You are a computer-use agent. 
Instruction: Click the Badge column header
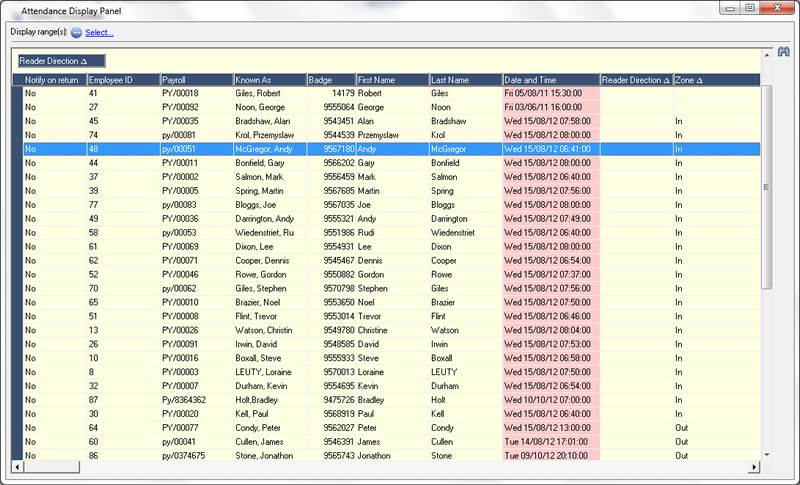[x=330, y=80]
